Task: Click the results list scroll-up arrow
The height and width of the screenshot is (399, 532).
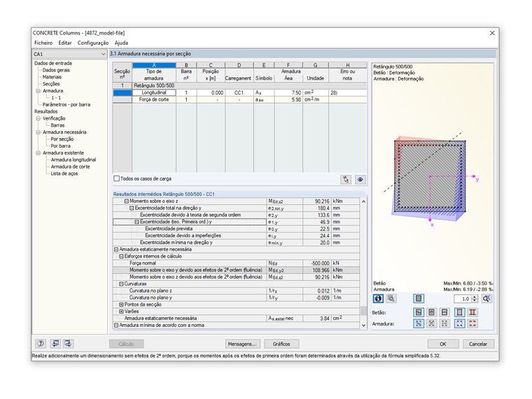Action: click(363, 202)
